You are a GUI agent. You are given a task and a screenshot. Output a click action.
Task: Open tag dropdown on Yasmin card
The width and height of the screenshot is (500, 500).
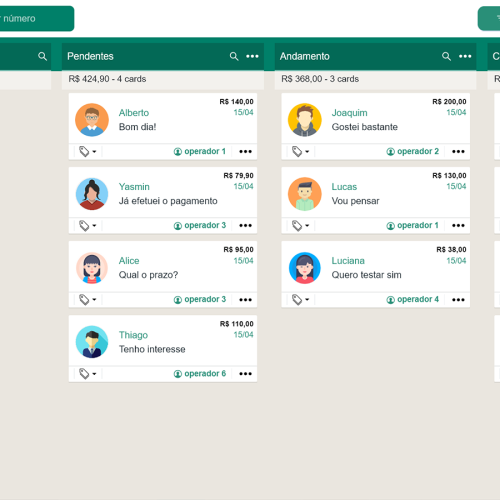(x=88, y=226)
